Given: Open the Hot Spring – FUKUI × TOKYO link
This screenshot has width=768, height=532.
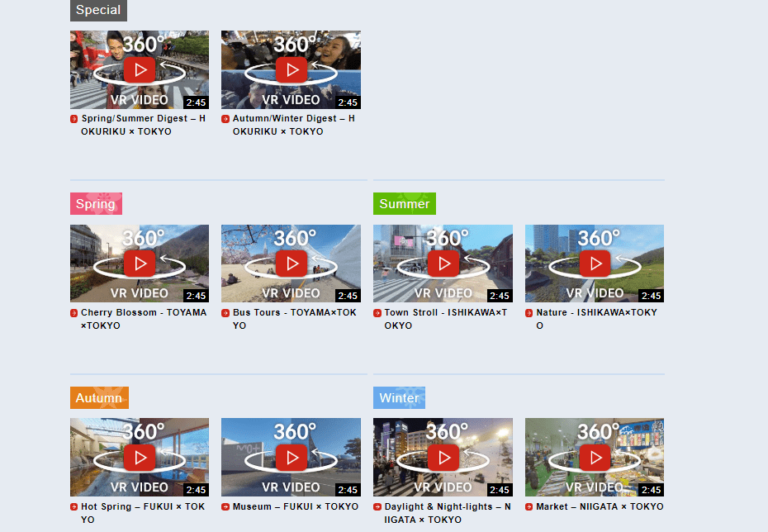Looking at the screenshot, I should [143, 513].
